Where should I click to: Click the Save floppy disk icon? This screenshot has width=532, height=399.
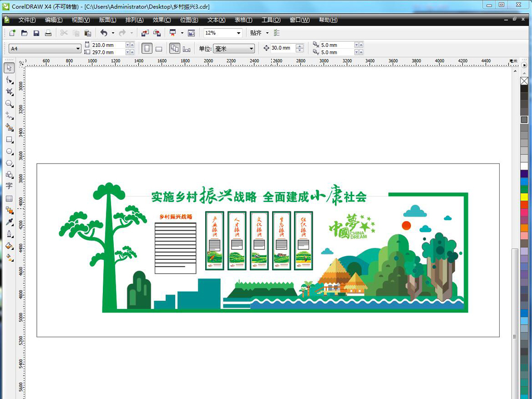36,33
